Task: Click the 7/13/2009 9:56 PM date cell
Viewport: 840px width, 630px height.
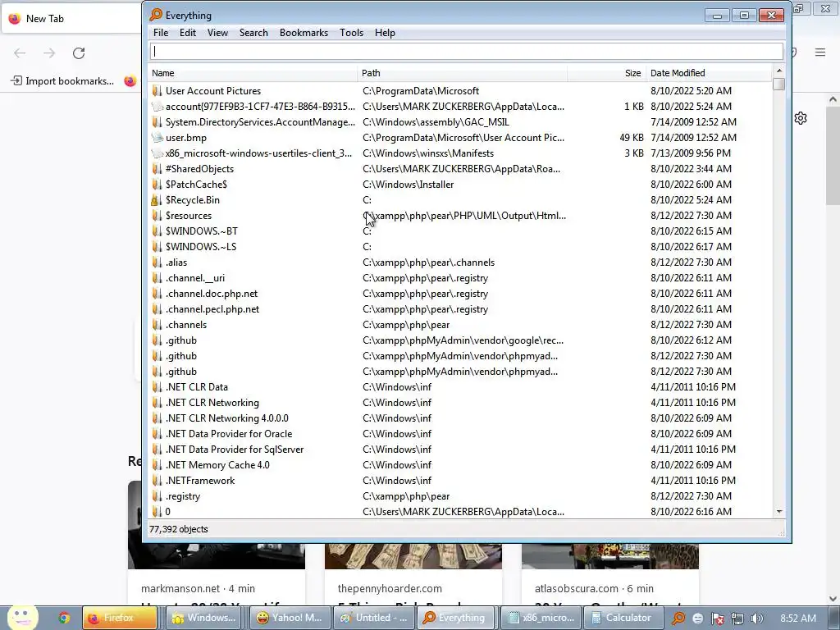Action: click(691, 153)
